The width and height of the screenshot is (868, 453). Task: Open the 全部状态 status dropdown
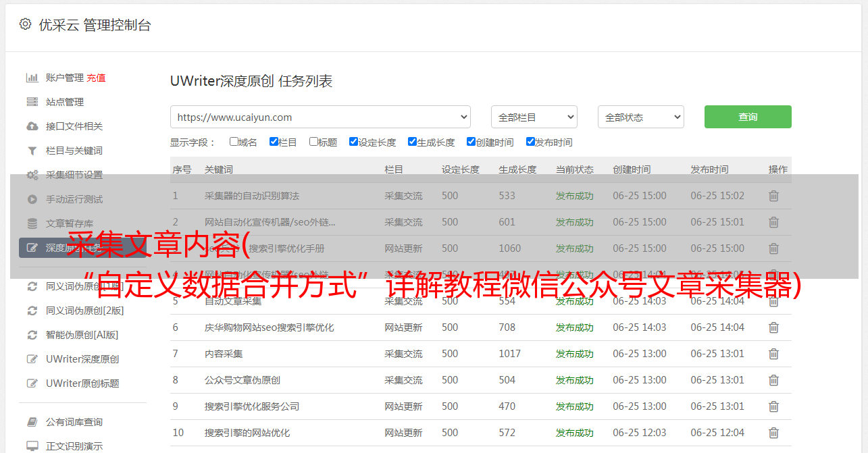tap(640, 117)
